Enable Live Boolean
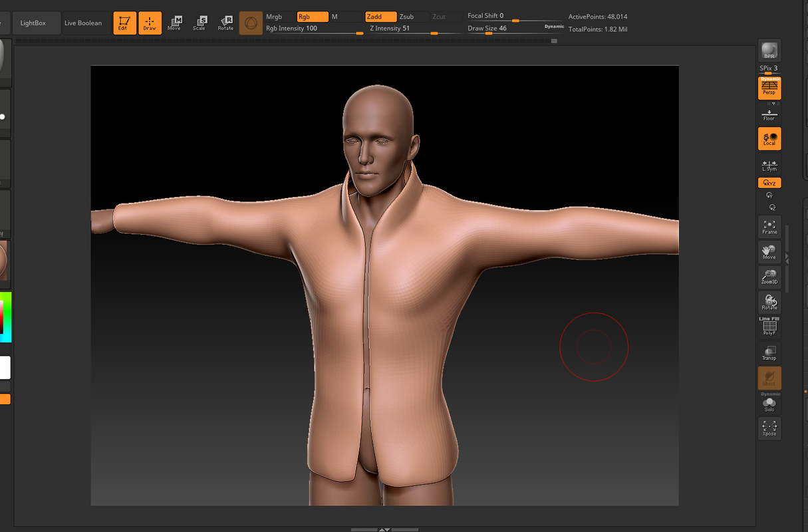This screenshot has width=808, height=532. click(83, 22)
